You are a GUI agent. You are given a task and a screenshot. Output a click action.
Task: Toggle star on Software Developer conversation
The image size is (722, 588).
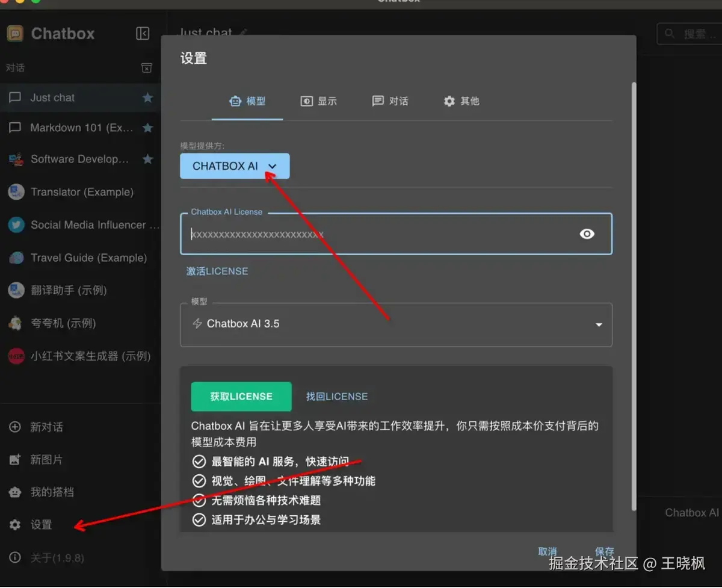tap(147, 159)
